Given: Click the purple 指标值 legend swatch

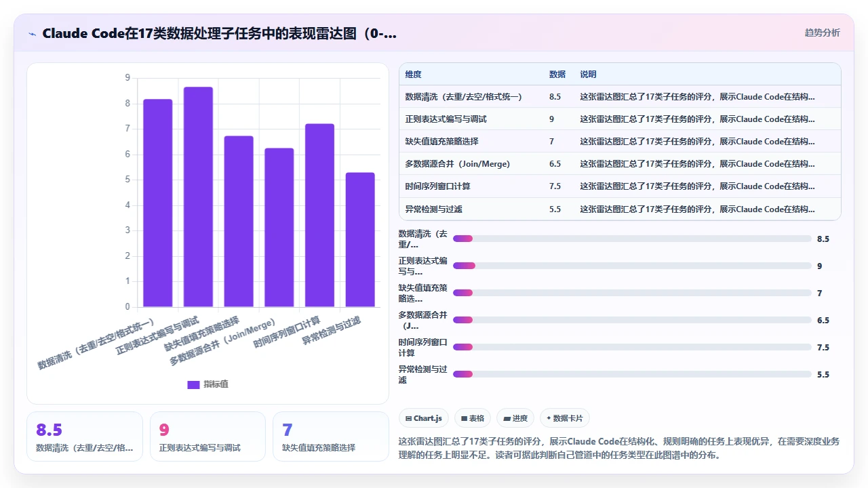Looking at the screenshot, I should (x=193, y=384).
